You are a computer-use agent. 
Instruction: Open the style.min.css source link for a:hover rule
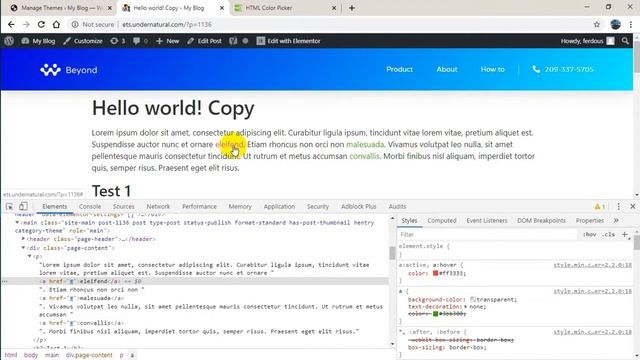tap(592, 265)
